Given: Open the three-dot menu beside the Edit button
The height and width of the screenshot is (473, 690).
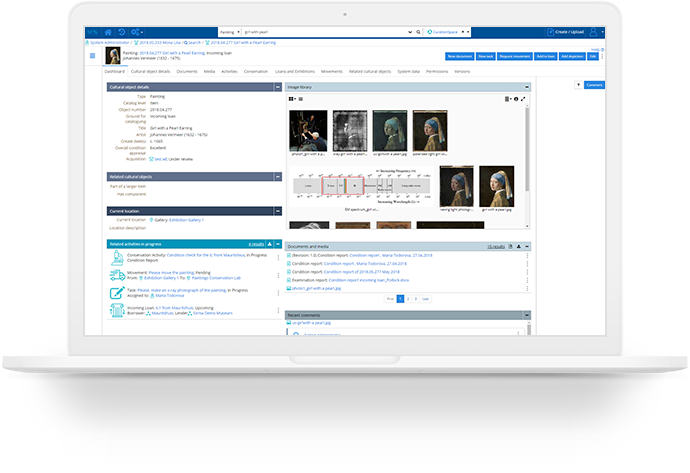Looking at the screenshot, I should (602, 56).
